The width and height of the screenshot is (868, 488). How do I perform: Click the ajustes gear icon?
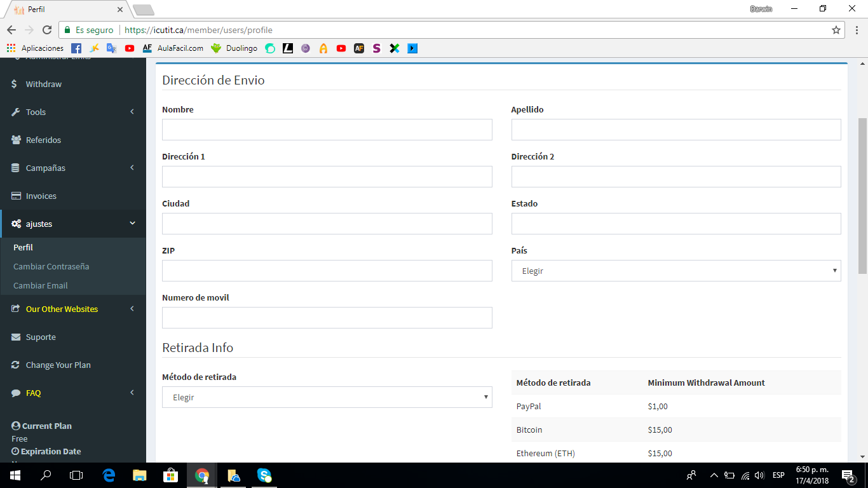click(15, 224)
